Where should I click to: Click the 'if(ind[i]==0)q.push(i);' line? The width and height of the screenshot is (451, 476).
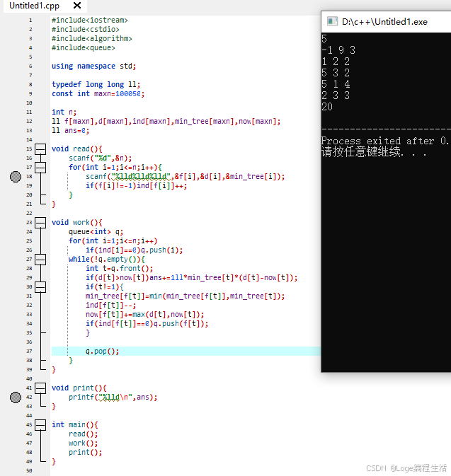(x=134, y=250)
